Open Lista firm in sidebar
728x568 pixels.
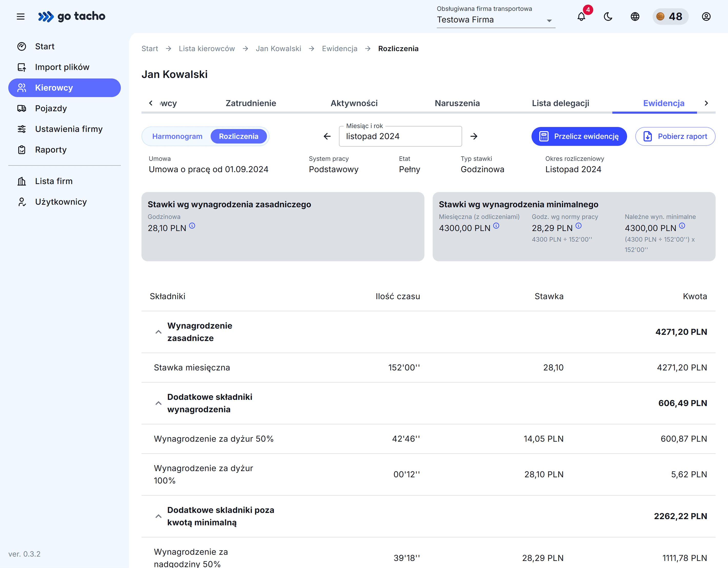[64, 181]
